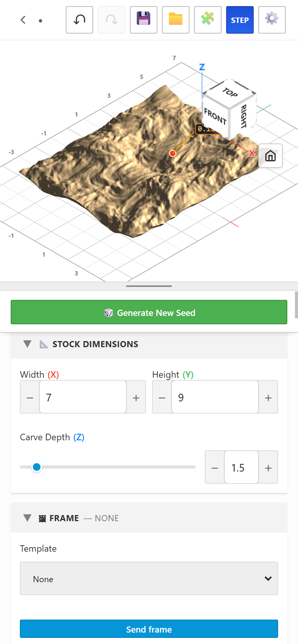Select the RIGHT face of view cube
298x644 pixels.
(243, 116)
